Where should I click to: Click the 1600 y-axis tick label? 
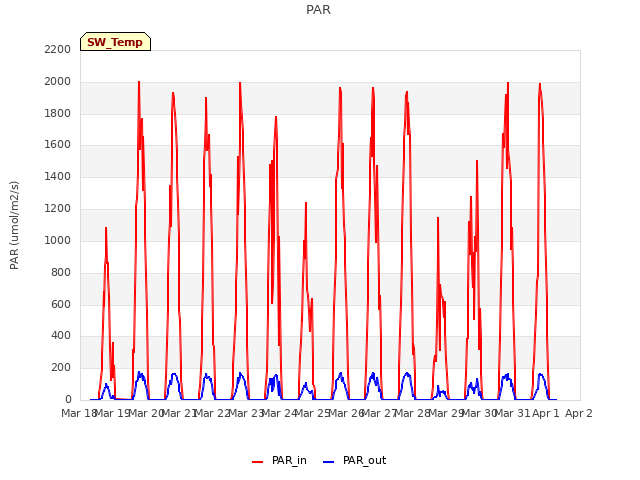58,144
